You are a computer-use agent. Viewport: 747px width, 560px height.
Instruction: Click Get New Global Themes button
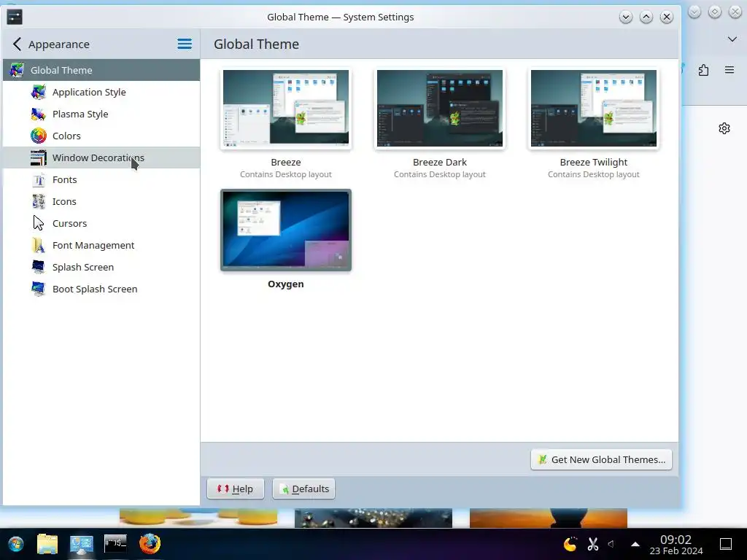601,459
